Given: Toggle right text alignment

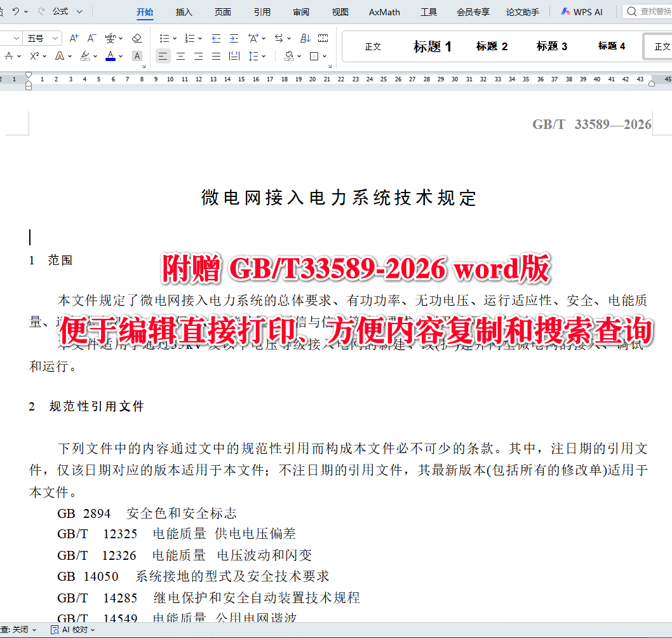Looking at the screenshot, I should coord(198,56).
